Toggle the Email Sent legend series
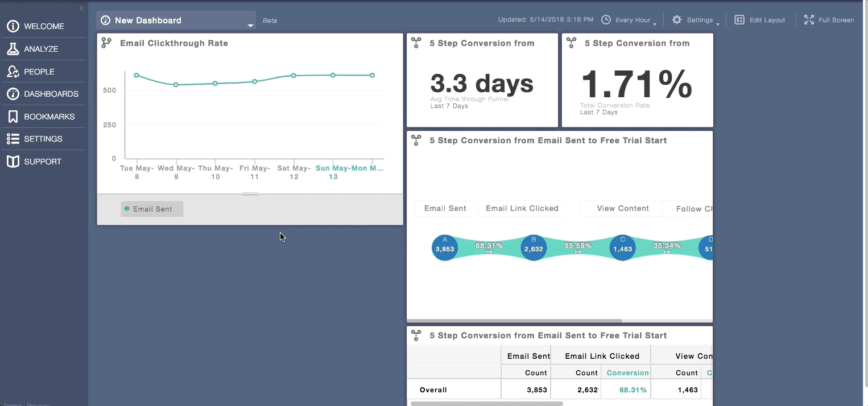 click(152, 209)
